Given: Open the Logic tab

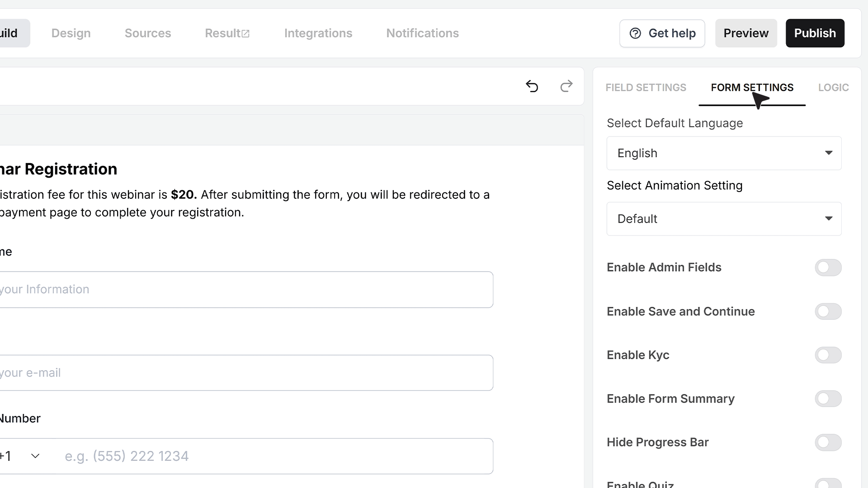Looking at the screenshot, I should [x=833, y=88].
